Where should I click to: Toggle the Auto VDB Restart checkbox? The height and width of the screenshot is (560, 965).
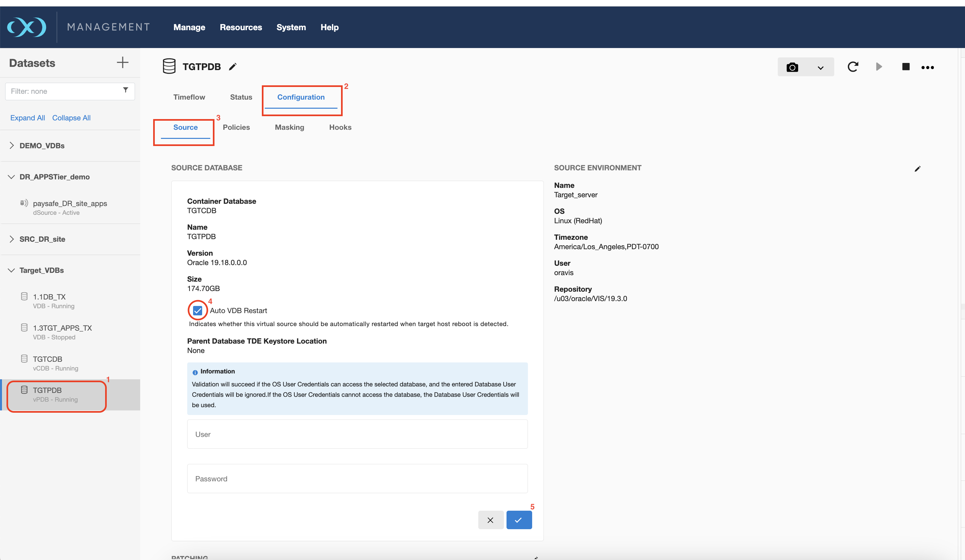click(x=198, y=310)
